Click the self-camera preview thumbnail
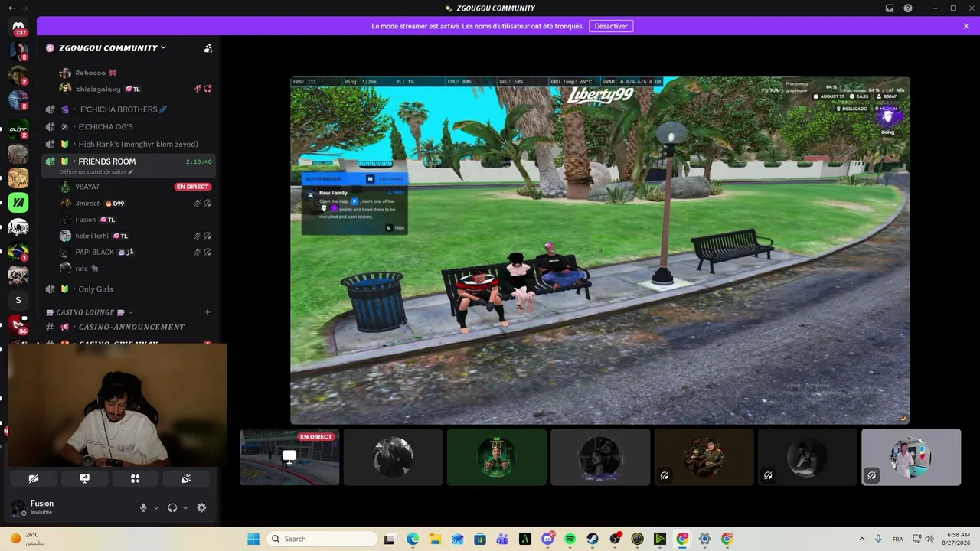The height and width of the screenshot is (551, 980). 117,405
